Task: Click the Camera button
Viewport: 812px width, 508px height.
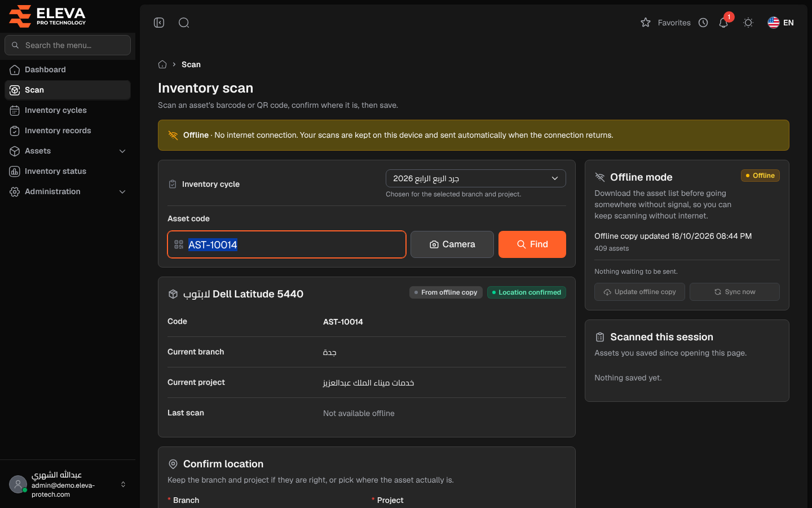Action: (x=452, y=244)
